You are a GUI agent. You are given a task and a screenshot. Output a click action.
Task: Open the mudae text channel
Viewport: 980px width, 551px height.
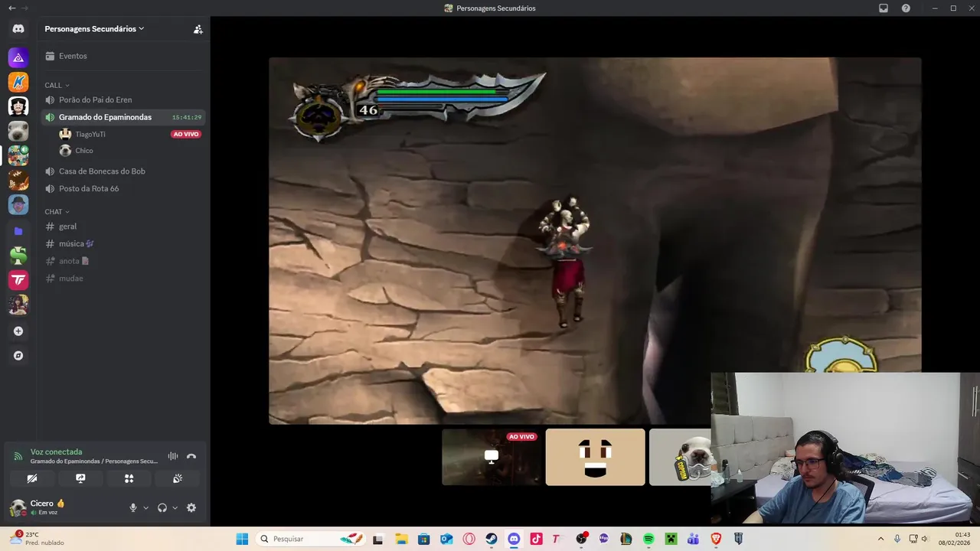click(x=122, y=278)
